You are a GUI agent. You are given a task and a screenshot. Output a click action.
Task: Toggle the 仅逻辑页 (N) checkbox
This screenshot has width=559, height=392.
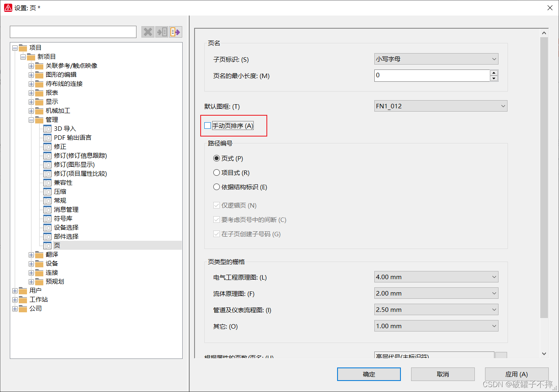tap(217, 205)
